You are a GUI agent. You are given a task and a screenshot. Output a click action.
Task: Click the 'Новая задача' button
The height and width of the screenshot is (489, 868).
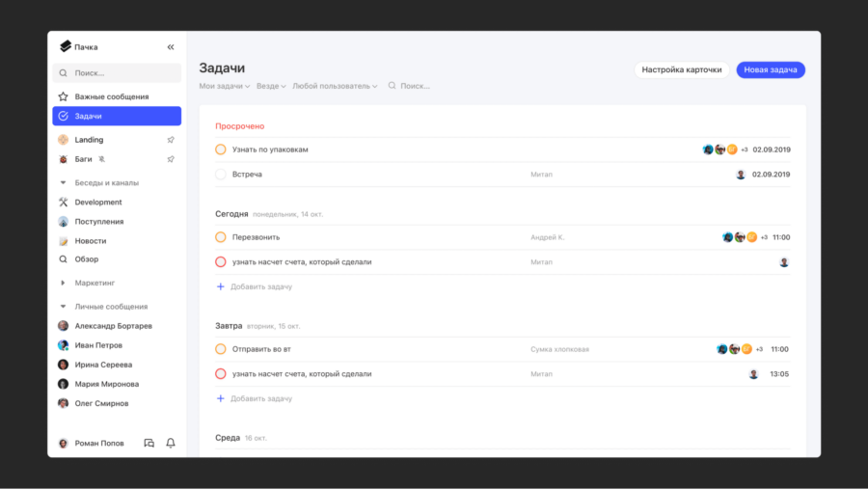(x=770, y=69)
